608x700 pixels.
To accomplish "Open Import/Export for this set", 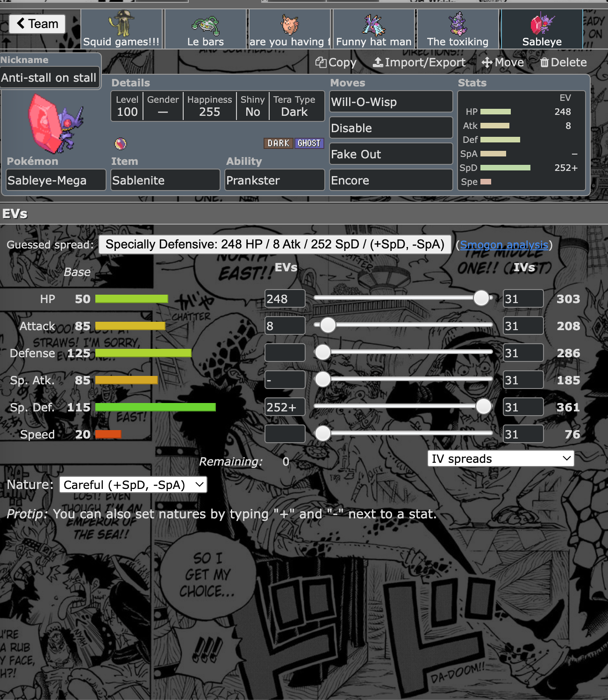I will pos(419,63).
